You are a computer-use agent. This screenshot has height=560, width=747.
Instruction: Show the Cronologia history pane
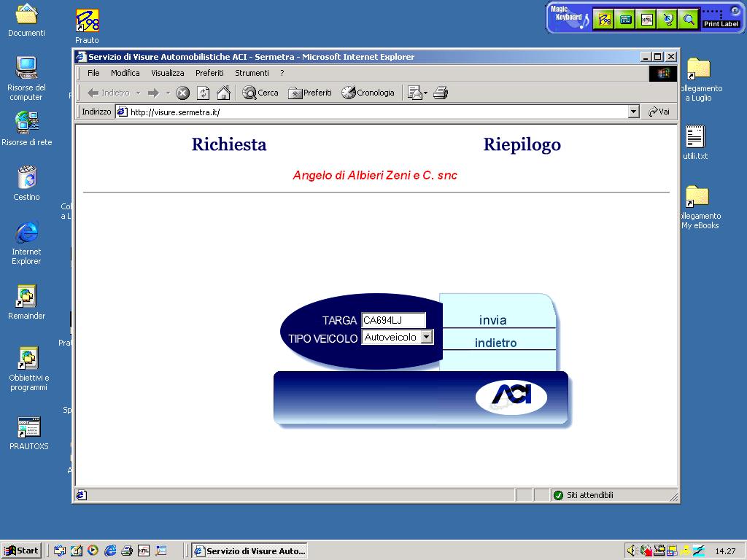point(368,93)
